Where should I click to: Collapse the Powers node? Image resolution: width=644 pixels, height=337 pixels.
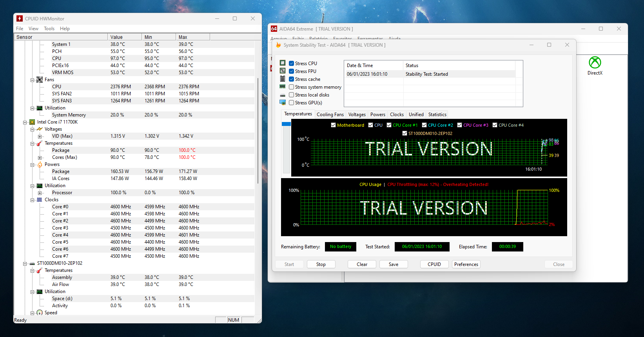(x=33, y=165)
